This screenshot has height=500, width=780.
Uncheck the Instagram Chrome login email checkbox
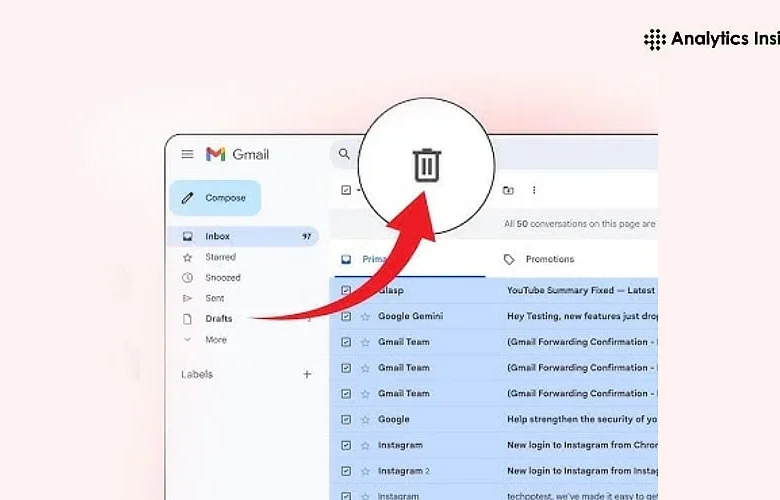(346, 445)
